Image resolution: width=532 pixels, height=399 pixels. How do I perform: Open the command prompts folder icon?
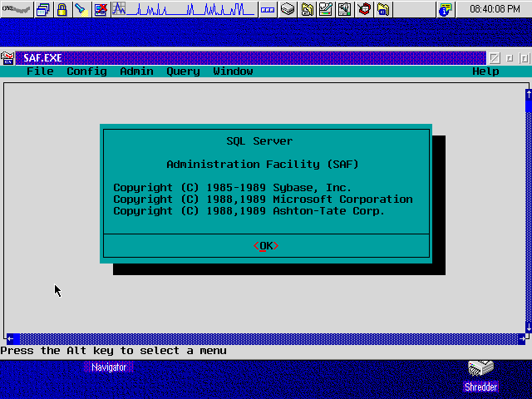[x=383, y=9]
